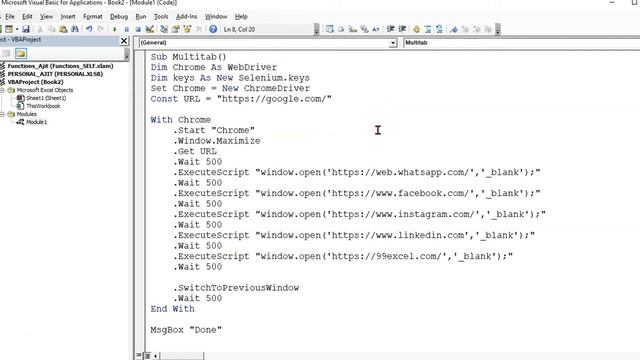This screenshot has width=640, height=360.
Task: Open the Multitab procedure dropdown
Action: coord(521,42)
